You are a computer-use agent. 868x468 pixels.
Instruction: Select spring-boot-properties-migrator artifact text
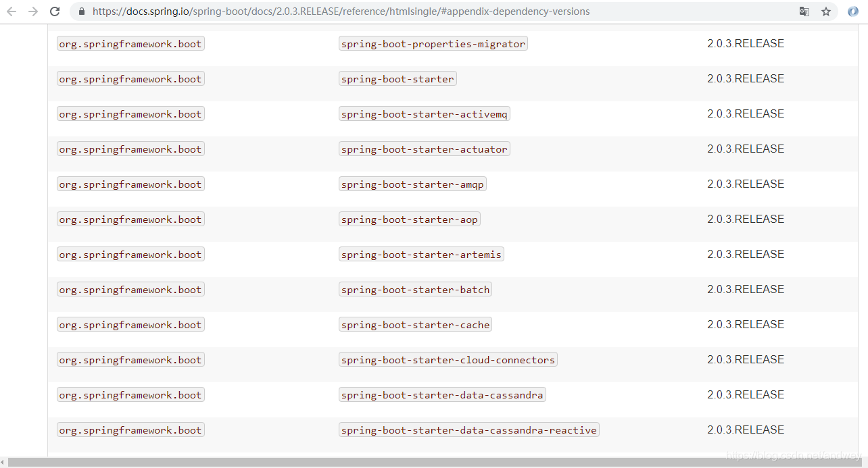(433, 44)
